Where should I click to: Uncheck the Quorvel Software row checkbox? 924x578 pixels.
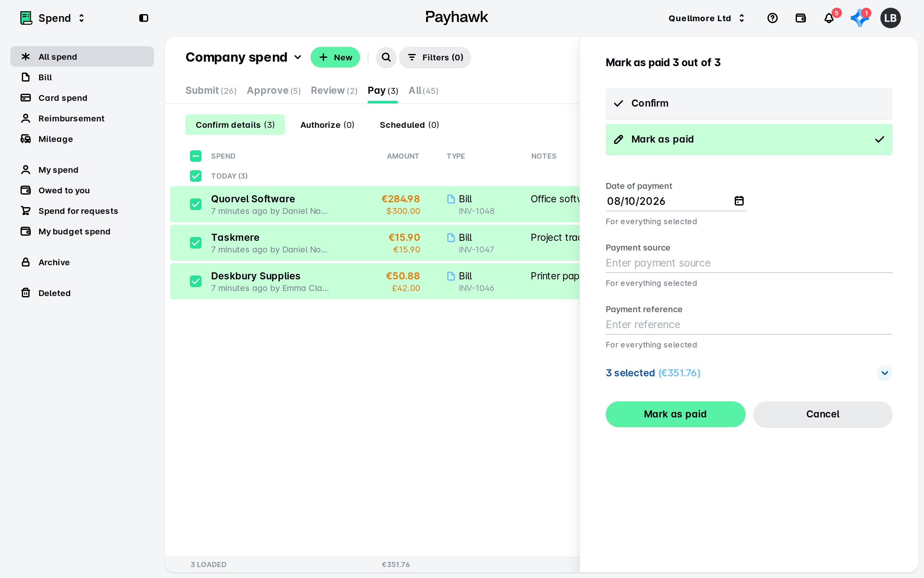pyautogui.click(x=195, y=204)
